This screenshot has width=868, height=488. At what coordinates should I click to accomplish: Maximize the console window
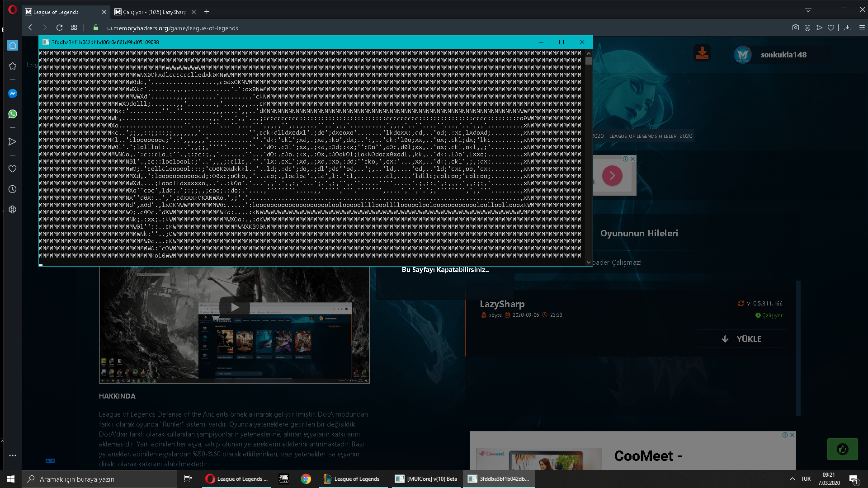(561, 42)
